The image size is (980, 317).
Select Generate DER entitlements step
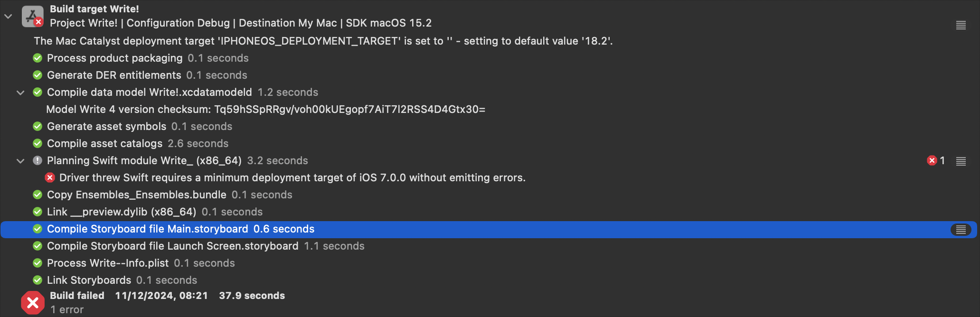(490, 75)
